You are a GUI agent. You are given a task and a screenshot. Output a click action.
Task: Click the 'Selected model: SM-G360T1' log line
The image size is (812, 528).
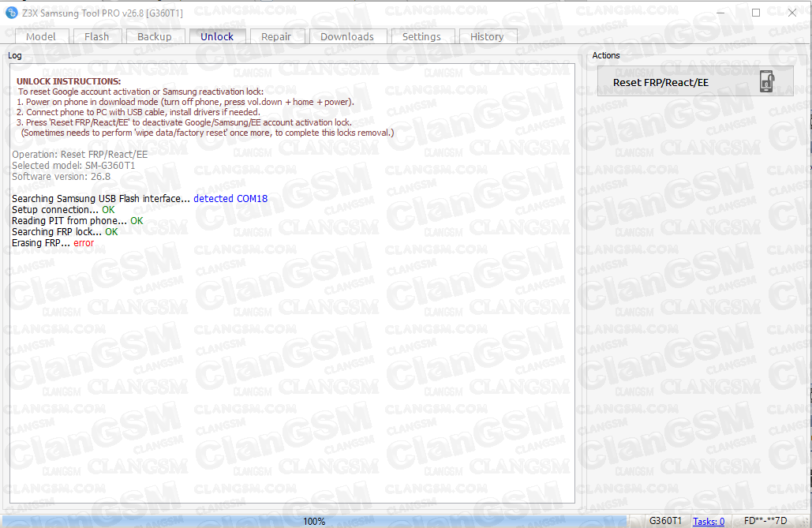[x=73, y=165]
